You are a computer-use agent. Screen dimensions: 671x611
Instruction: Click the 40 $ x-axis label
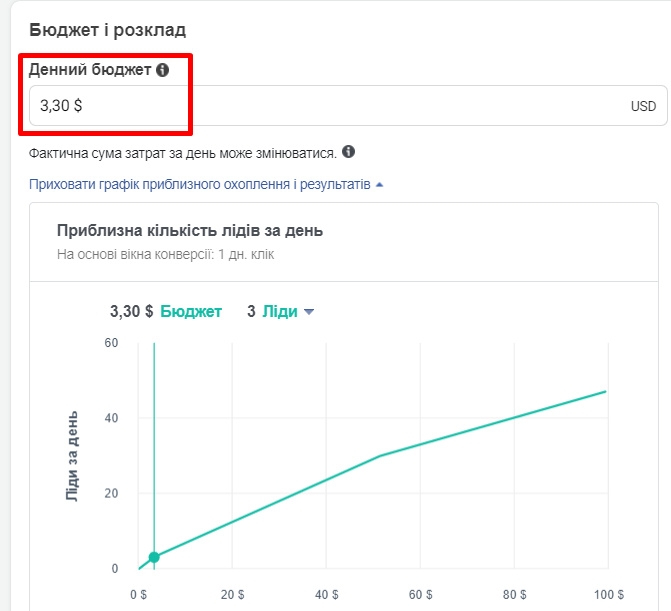pyautogui.click(x=326, y=594)
